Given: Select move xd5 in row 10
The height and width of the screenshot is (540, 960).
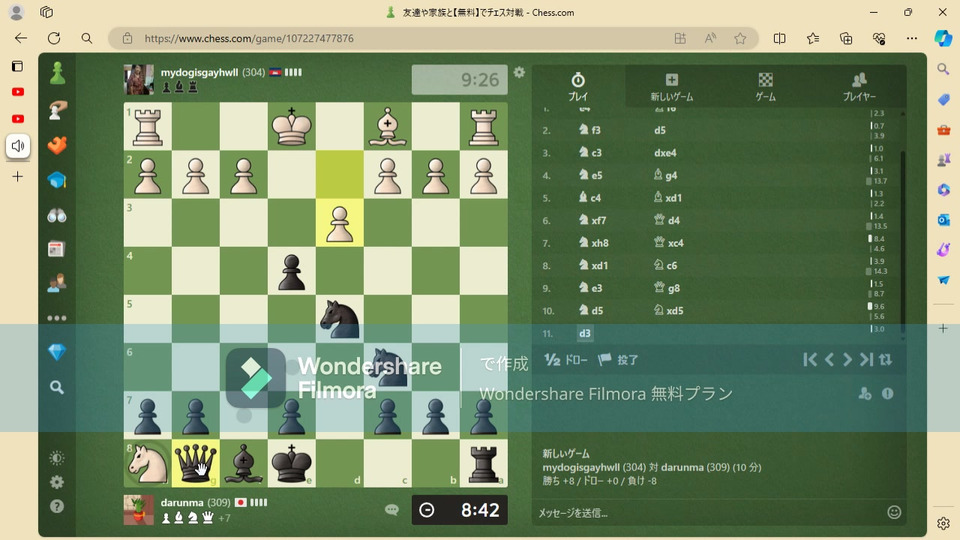Looking at the screenshot, I should tap(669, 310).
